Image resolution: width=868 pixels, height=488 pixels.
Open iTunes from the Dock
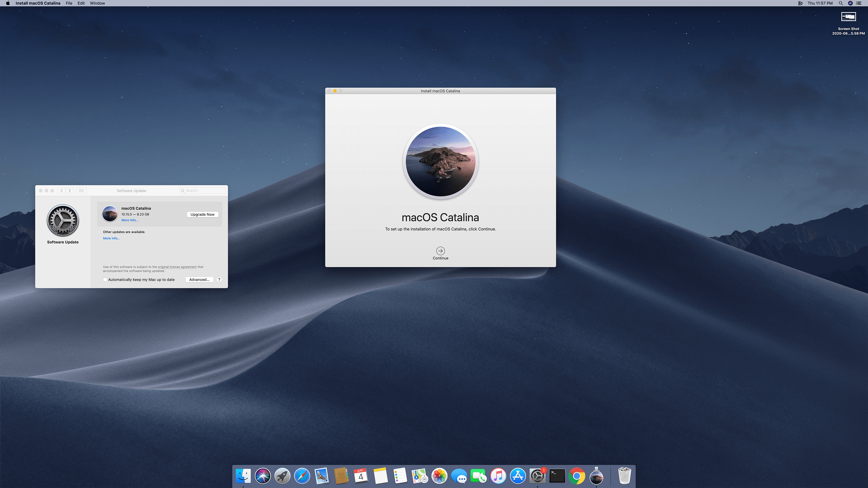pyautogui.click(x=498, y=476)
